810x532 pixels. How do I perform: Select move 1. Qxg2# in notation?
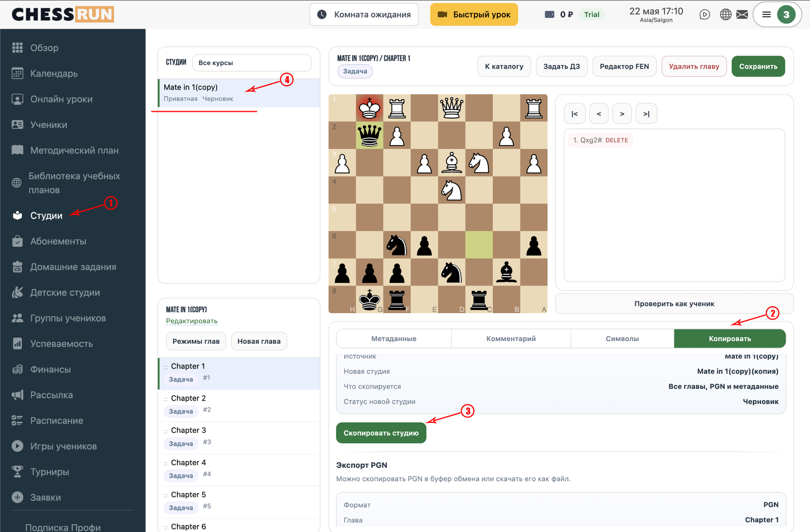(x=587, y=140)
